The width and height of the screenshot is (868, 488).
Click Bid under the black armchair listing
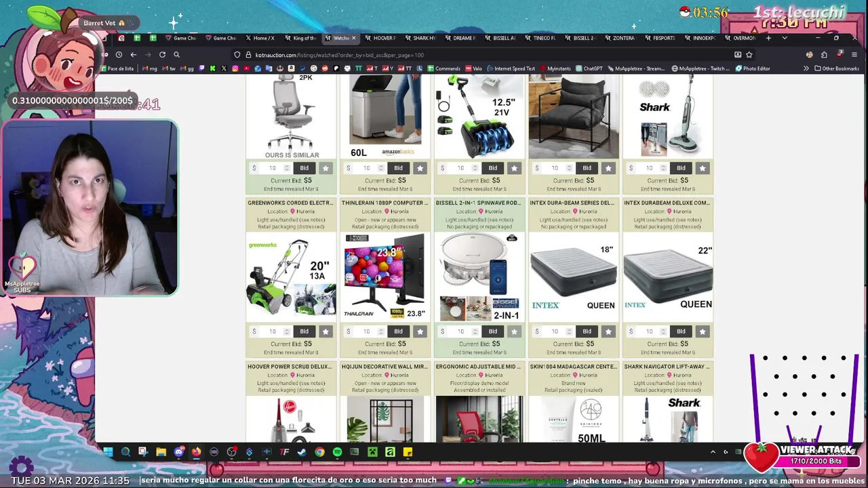pos(587,168)
